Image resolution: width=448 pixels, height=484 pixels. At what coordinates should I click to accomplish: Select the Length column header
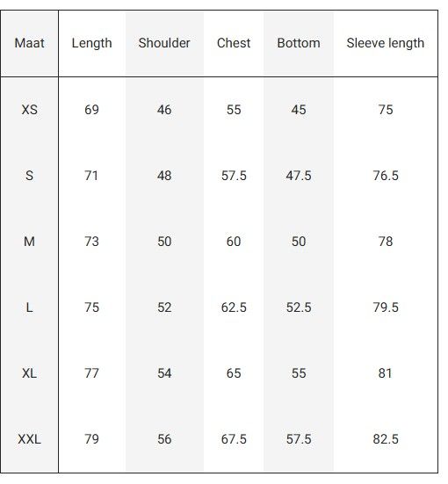point(91,43)
